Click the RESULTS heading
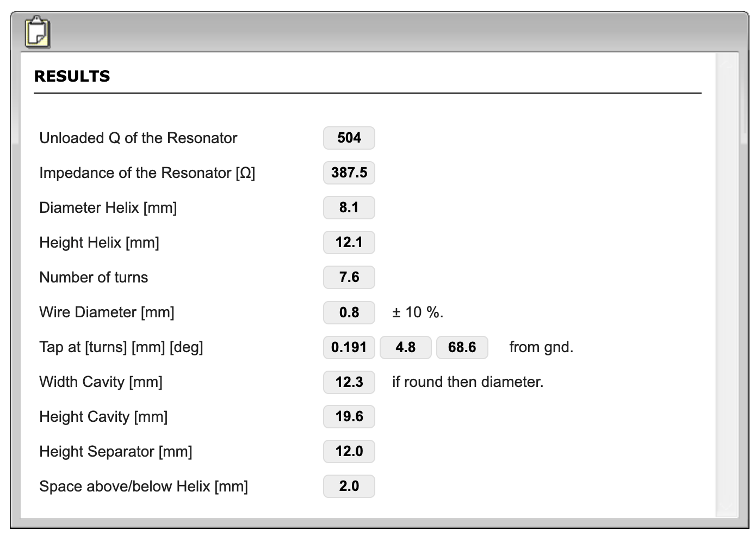Image resolution: width=756 pixels, height=541 pixels. pyautogui.click(x=72, y=76)
